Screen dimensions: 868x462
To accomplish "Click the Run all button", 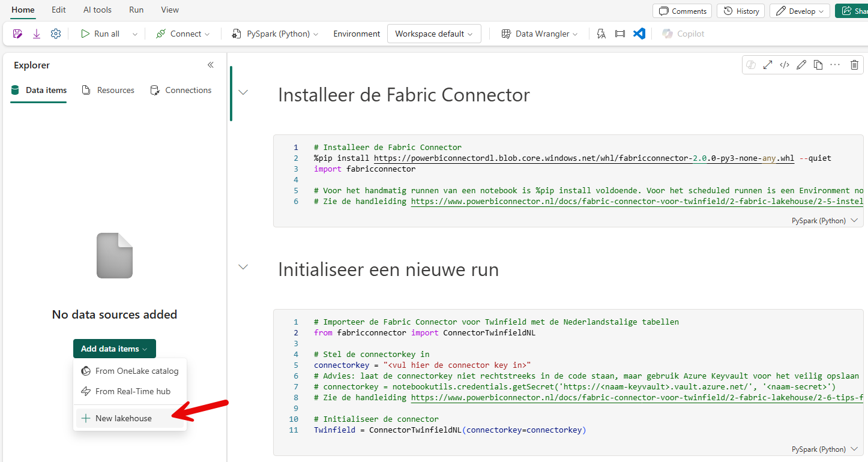I will [100, 34].
